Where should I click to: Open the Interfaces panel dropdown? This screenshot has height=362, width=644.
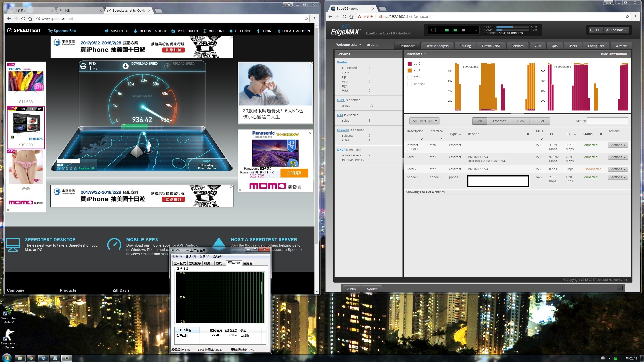416,54
